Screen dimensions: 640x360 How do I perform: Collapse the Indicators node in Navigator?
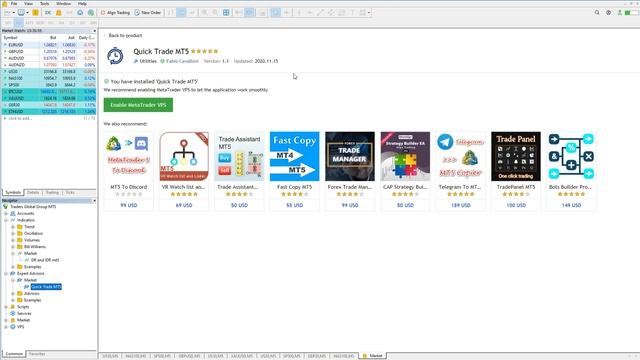(6, 220)
